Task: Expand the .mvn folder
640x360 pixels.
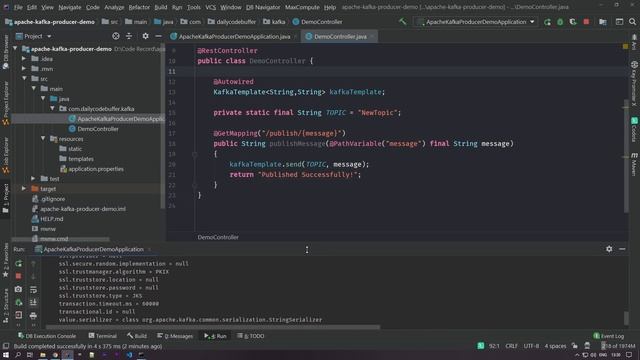Action: coord(24,69)
